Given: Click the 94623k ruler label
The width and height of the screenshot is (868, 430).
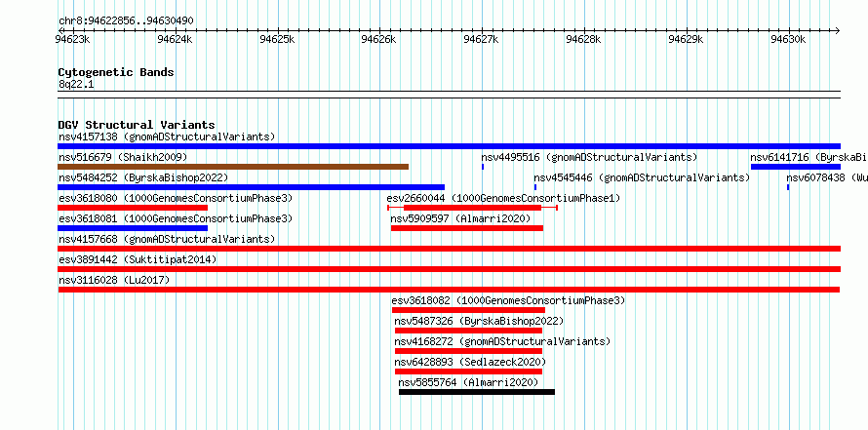Looking at the screenshot, I should click(73, 39).
